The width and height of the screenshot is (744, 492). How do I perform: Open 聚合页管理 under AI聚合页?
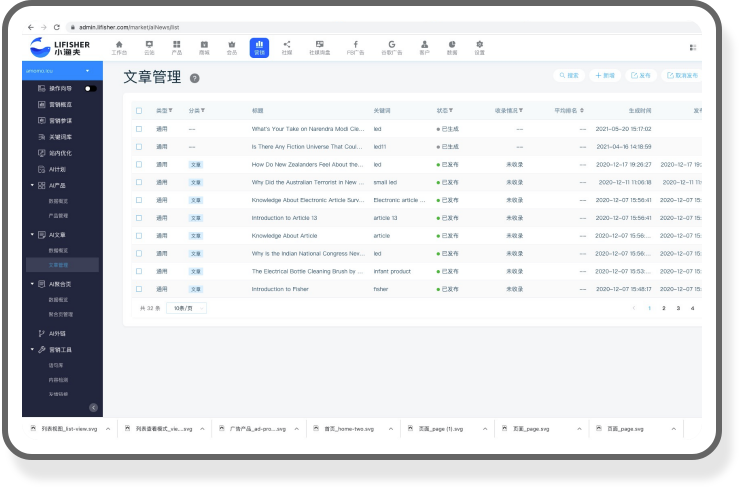[61, 314]
